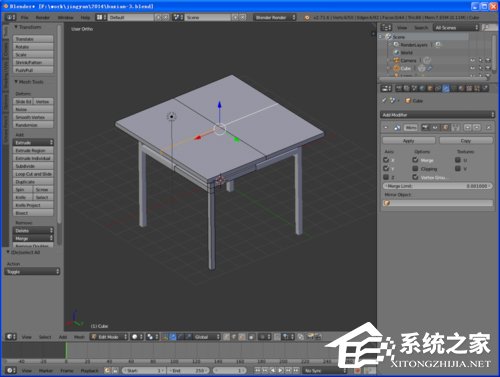
Task: Click the rotate manipulator icon
Action: [180, 337]
